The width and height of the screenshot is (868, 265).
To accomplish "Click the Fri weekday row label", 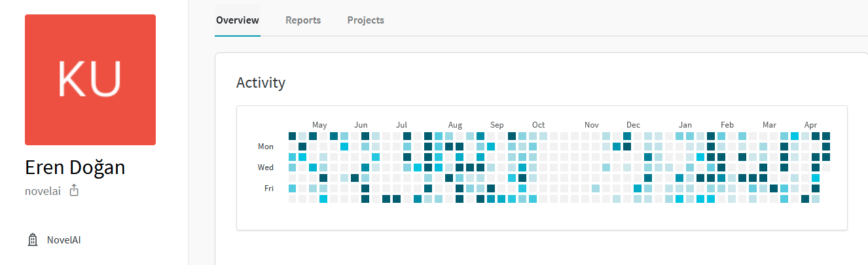I will [x=269, y=188].
